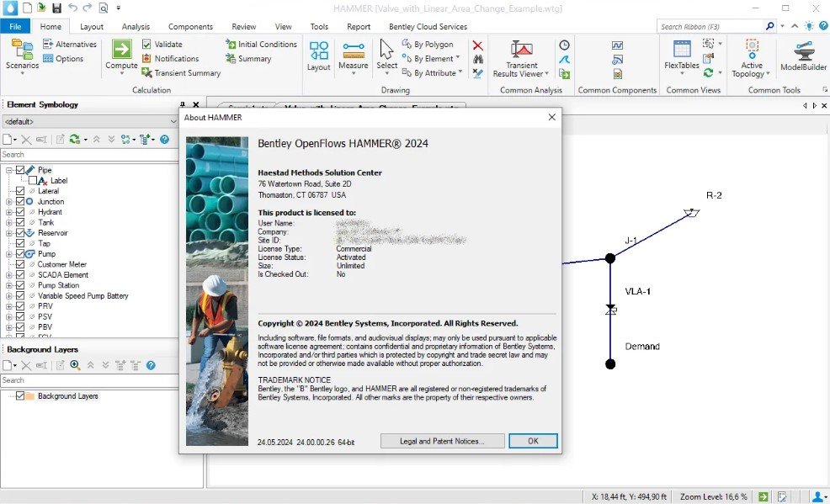This screenshot has width=830, height=504.
Task: Click the Search Ribbon field
Action: coord(711,26)
